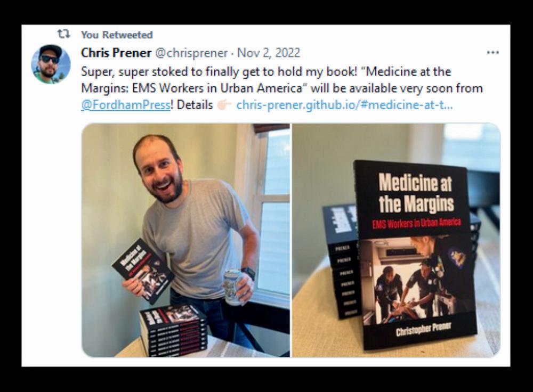Open the three-dot more options menu

492,53
